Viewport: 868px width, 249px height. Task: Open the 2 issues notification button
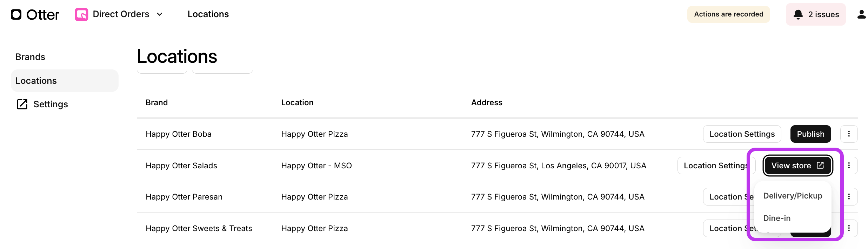pos(816,14)
